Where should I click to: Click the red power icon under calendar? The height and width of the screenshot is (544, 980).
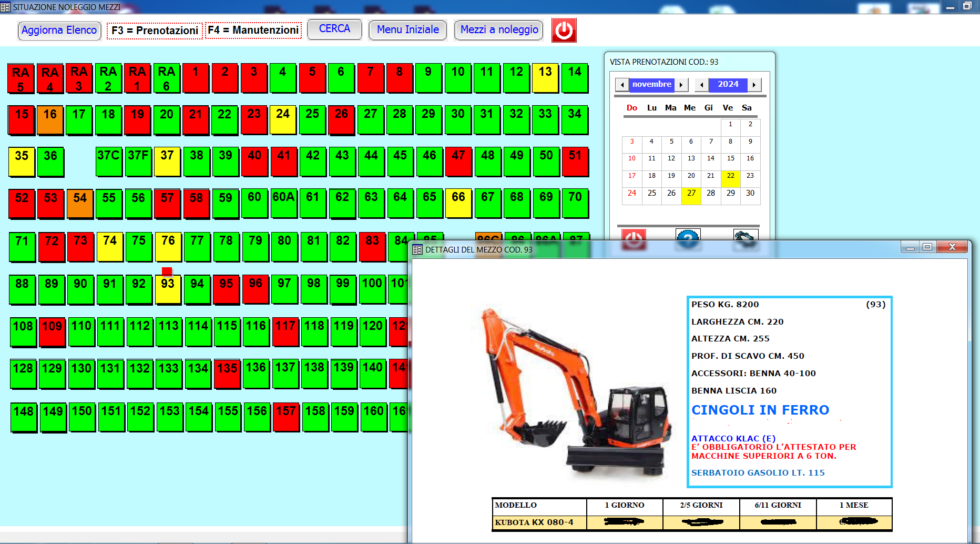pyautogui.click(x=634, y=237)
